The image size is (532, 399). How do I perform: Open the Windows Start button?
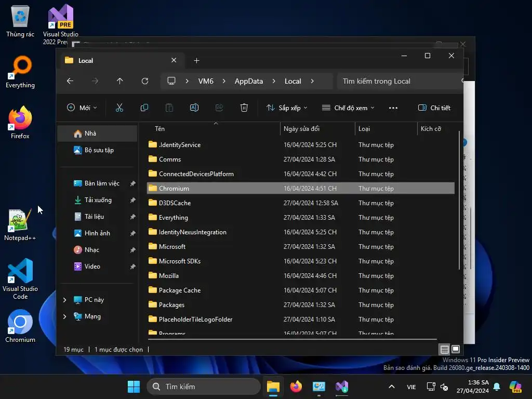(x=134, y=387)
